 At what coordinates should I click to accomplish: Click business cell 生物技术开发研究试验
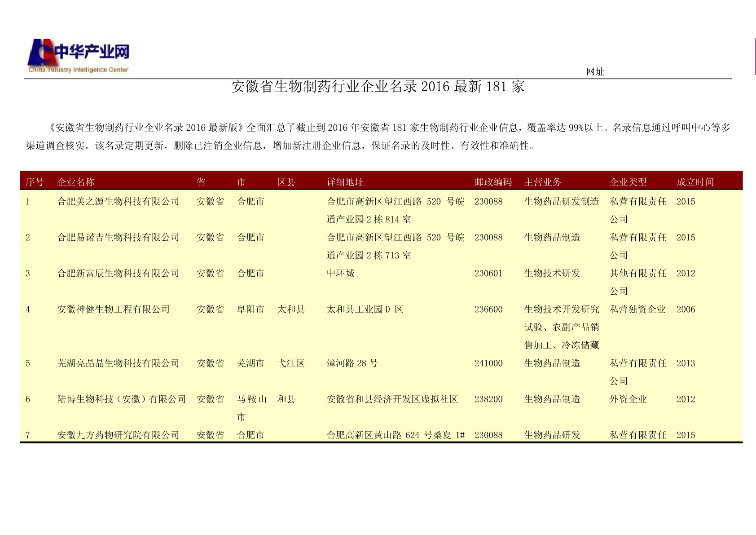pos(562,318)
